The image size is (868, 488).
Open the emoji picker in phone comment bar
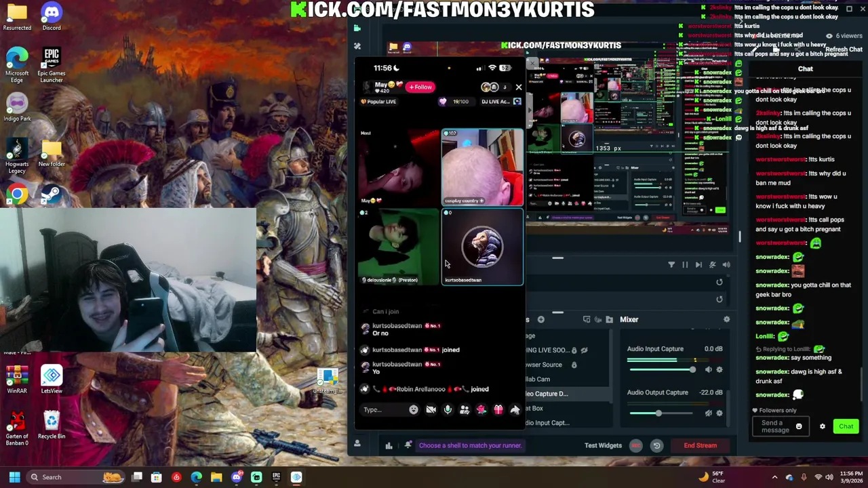coord(414,409)
